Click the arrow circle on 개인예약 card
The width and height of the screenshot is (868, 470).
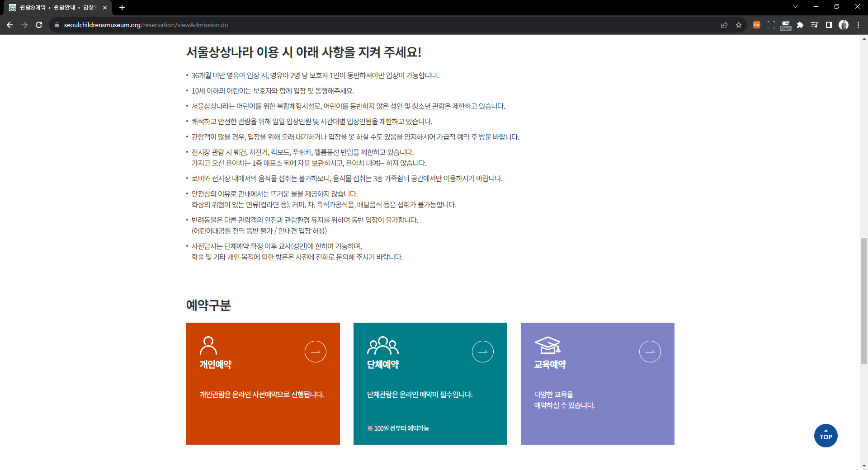316,352
